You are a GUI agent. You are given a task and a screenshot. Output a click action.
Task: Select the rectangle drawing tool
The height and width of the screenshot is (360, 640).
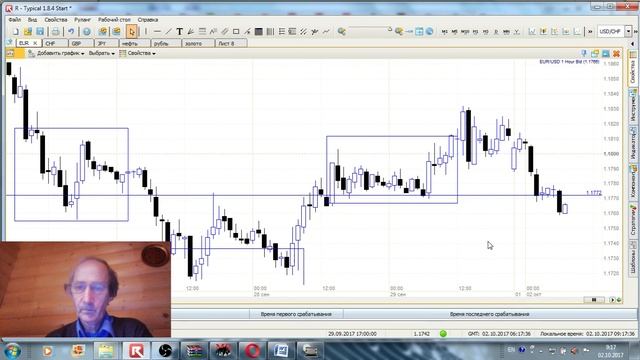coord(236,31)
